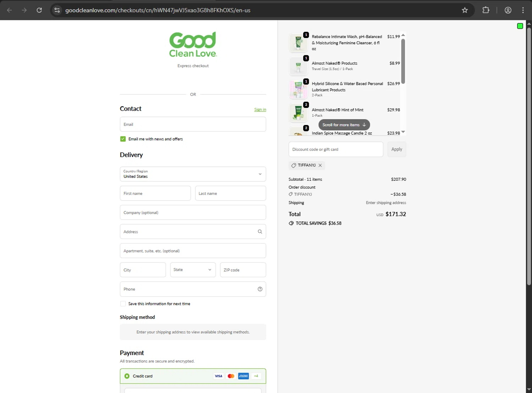Click the cart list scroll-down arrow
The image size is (532, 393).
pos(403,132)
